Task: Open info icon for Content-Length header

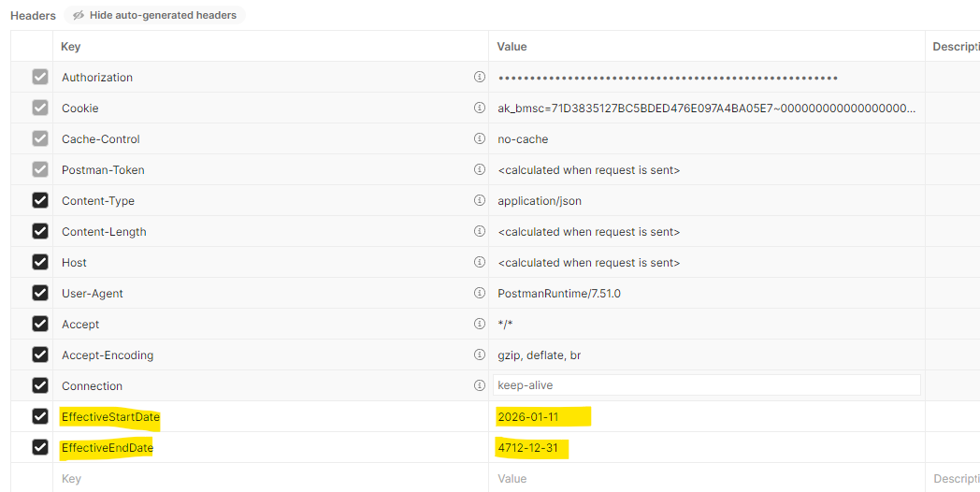Action: click(480, 231)
